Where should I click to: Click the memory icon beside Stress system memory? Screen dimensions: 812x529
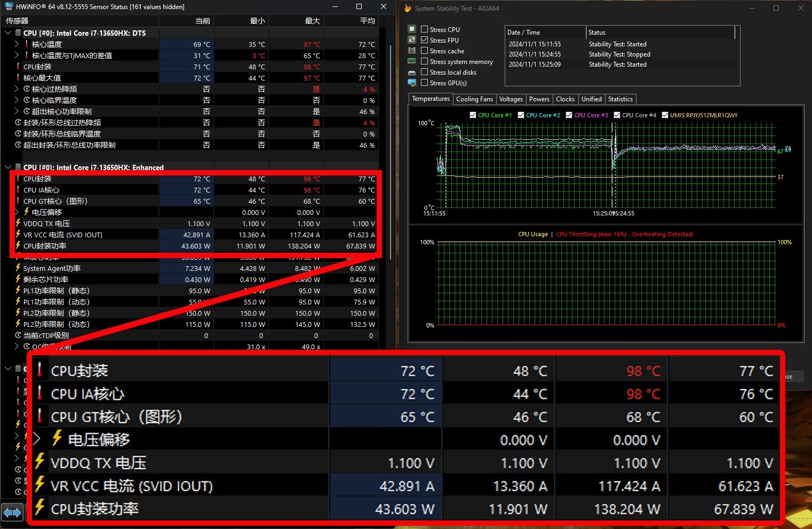[x=412, y=61]
